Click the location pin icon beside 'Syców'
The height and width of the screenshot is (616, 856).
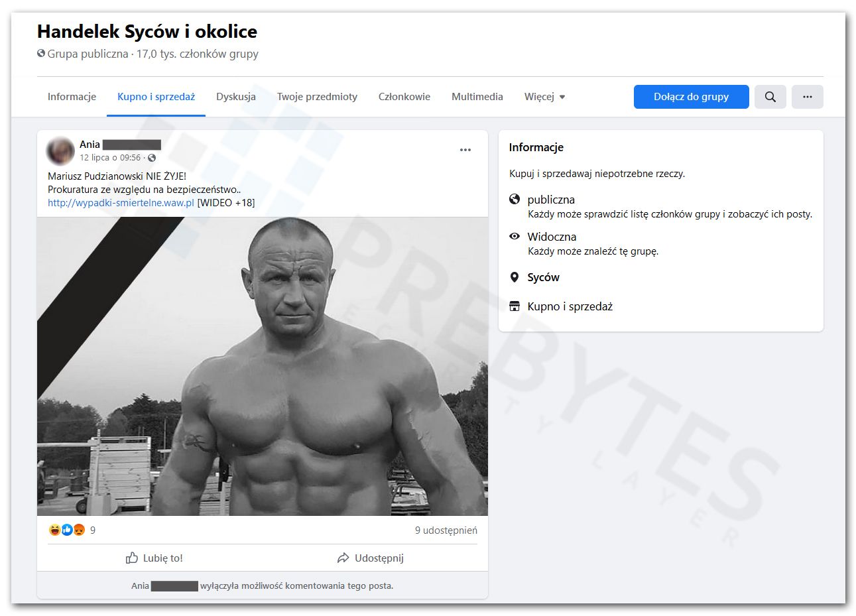pyautogui.click(x=515, y=277)
